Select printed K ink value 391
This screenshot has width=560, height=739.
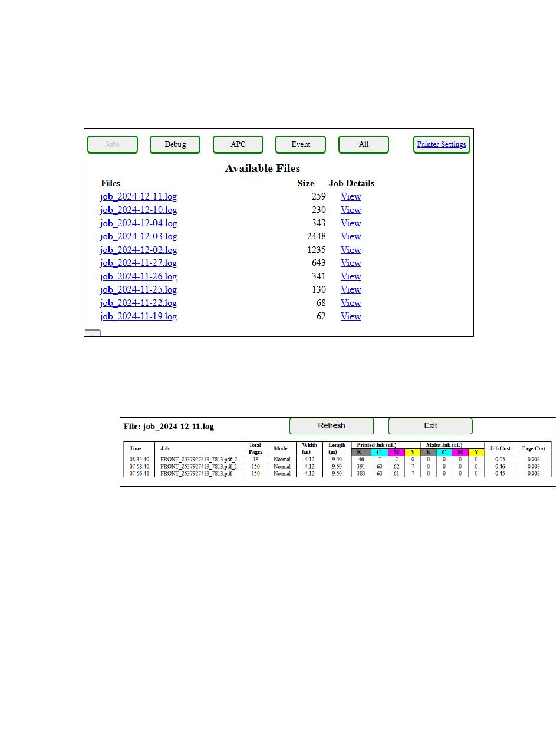[361, 467]
